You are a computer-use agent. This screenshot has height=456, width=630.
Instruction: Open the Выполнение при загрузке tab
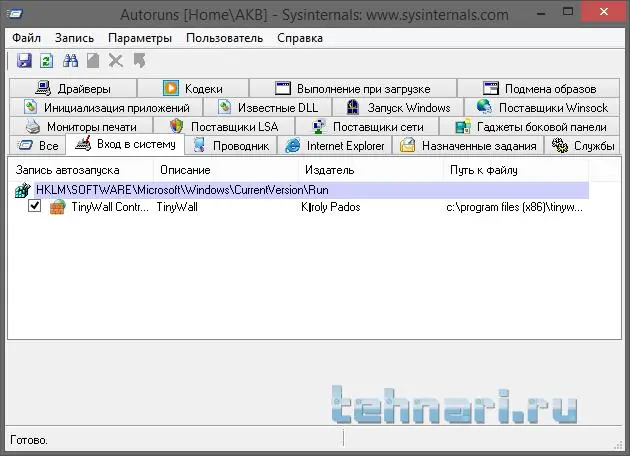(353, 88)
